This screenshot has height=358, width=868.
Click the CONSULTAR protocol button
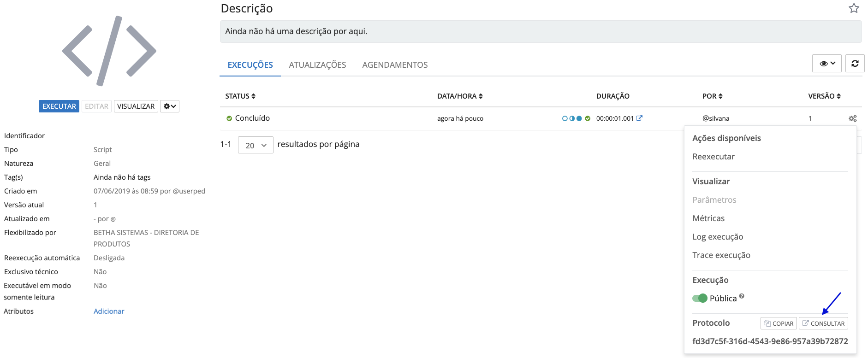[823, 323]
